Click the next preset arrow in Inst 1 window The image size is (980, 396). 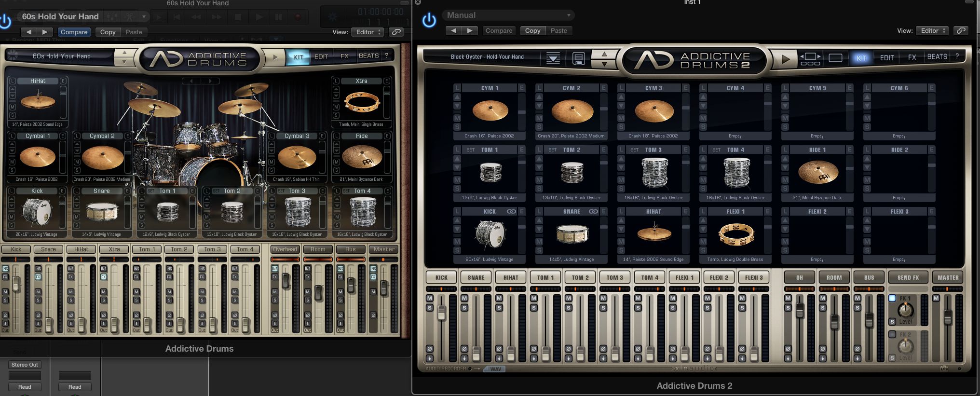point(469,30)
